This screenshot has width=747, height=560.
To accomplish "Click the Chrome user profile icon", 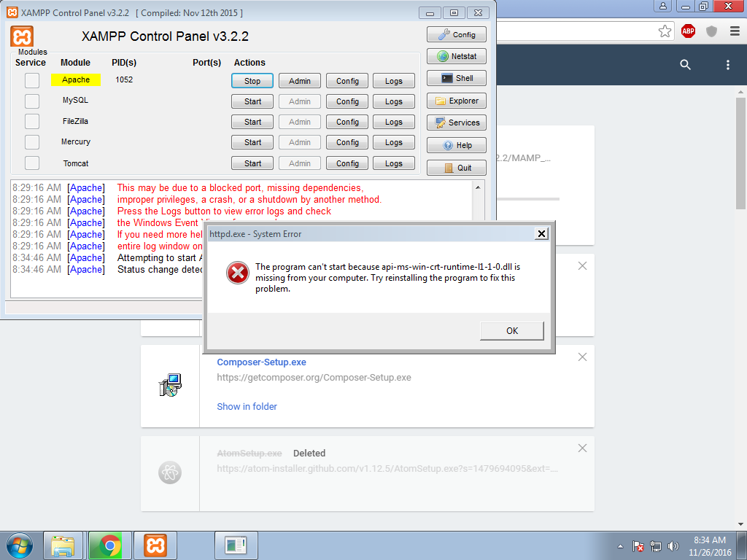I will [x=662, y=6].
